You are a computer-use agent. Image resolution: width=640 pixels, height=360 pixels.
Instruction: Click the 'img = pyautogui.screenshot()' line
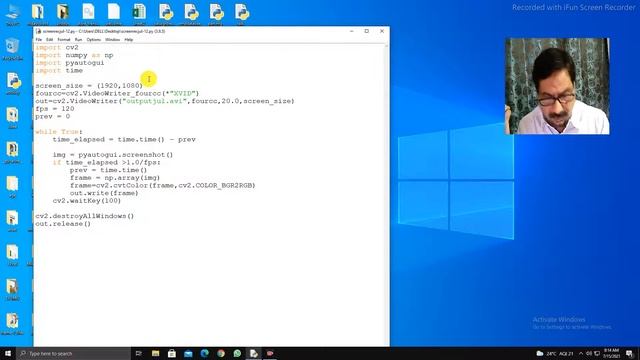pos(113,155)
